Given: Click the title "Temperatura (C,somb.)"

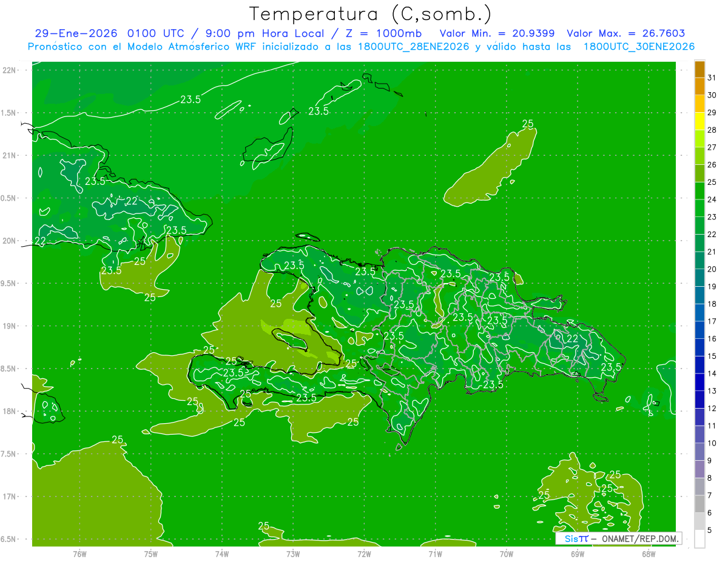Looking at the screenshot, I should [x=371, y=14].
